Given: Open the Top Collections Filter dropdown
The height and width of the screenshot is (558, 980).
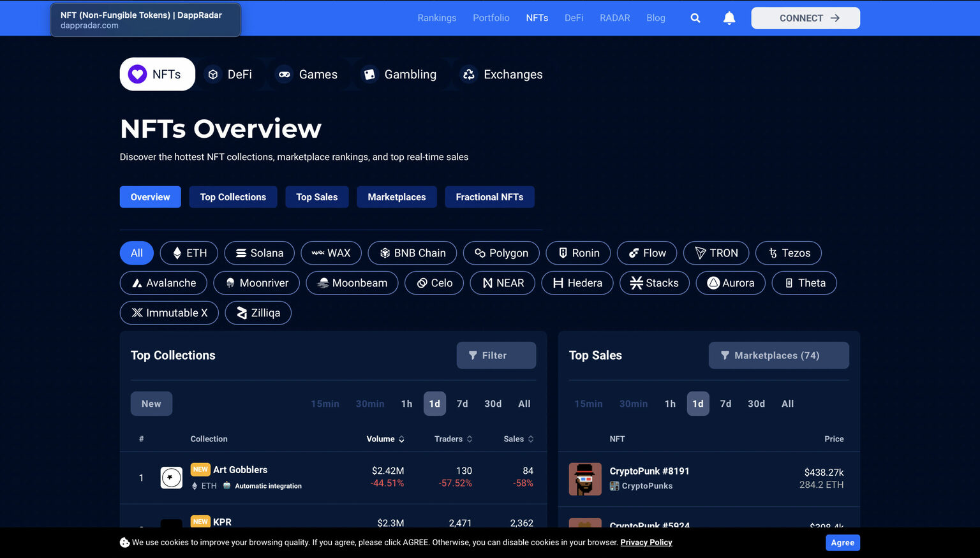Looking at the screenshot, I should (496, 355).
